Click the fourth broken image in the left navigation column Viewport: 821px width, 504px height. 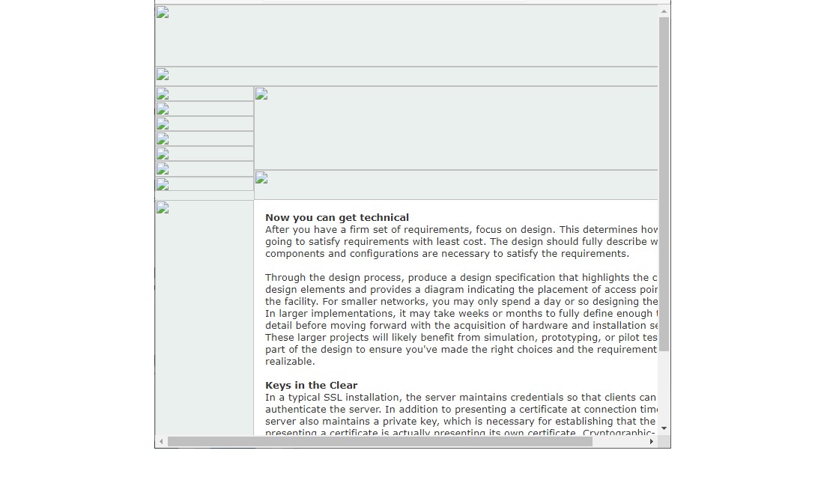(163, 139)
